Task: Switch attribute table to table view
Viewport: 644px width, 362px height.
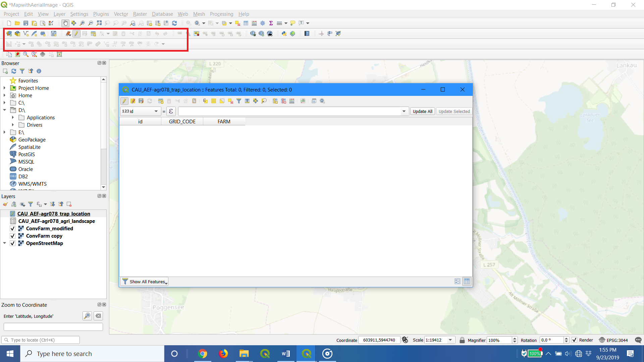Action: click(467, 281)
